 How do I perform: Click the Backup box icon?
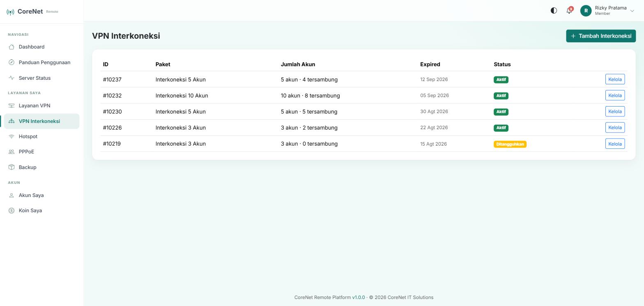(11, 167)
